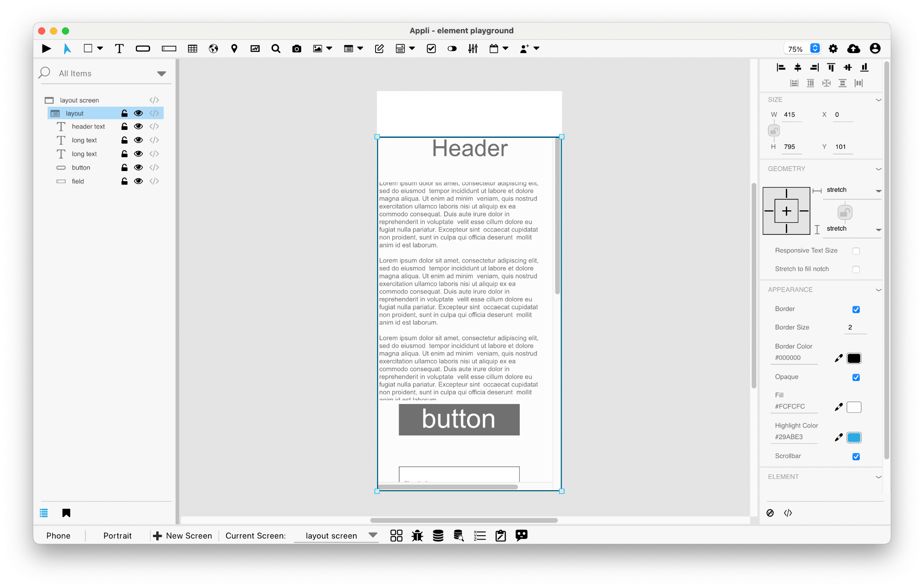
Task: Select the browser globe tool
Action: [213, 49]
